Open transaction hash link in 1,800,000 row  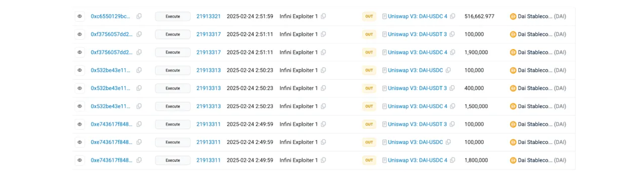[x=112, y=160]
